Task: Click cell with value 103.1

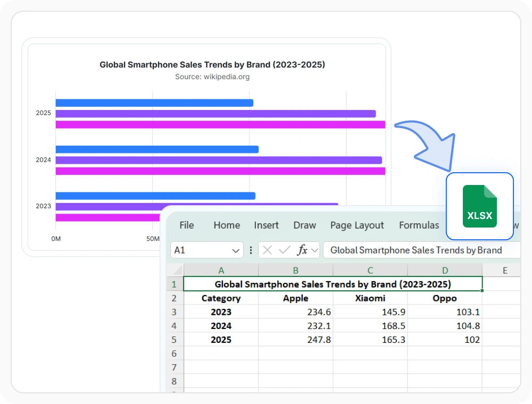Action: 445,312
